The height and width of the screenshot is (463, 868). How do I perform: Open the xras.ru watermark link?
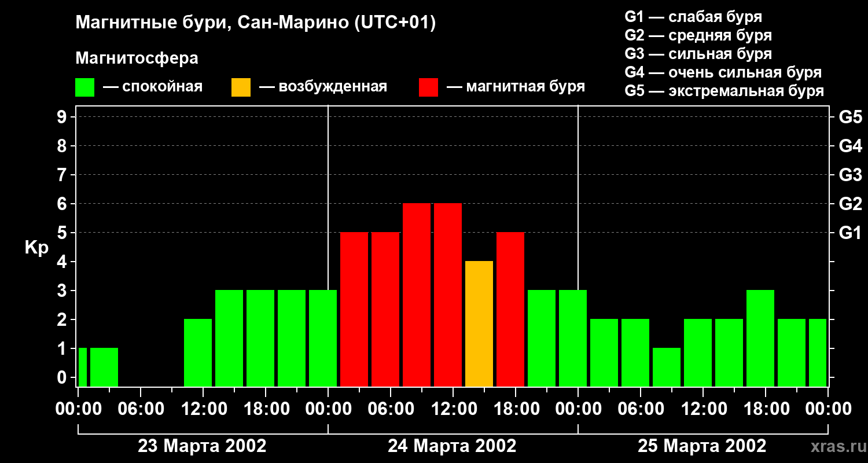837,447
